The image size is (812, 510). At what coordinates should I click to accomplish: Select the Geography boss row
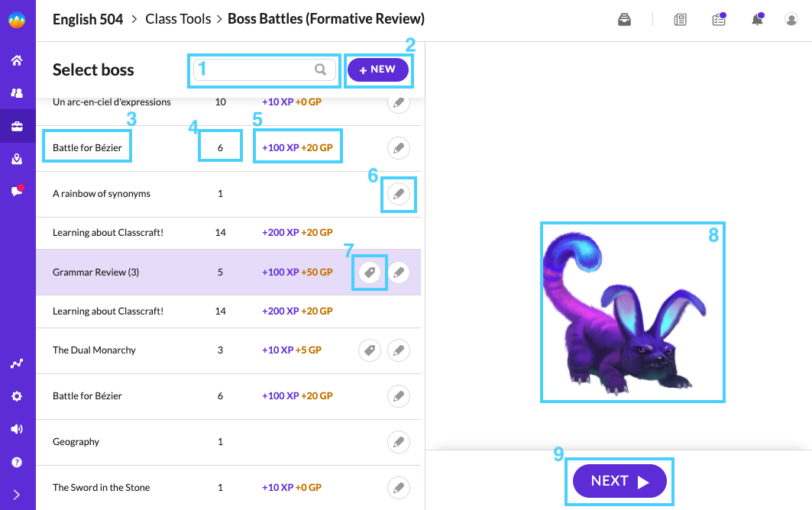click(x=228, y=441)
